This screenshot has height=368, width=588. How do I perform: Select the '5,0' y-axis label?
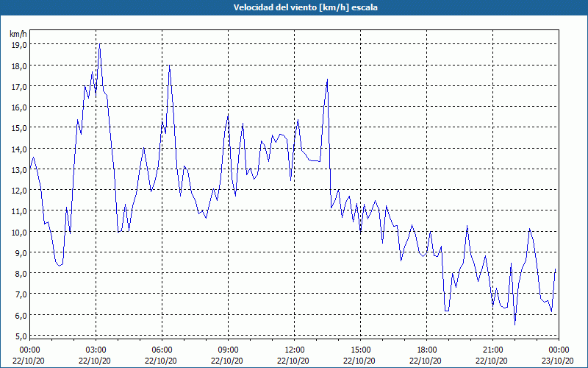click(x=21, y=336)
